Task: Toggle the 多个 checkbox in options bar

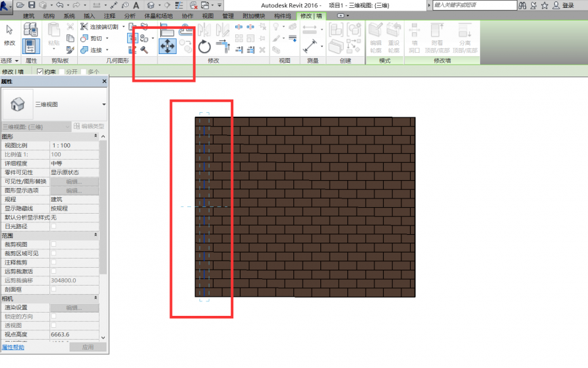Action: click(x=84, y=72)
